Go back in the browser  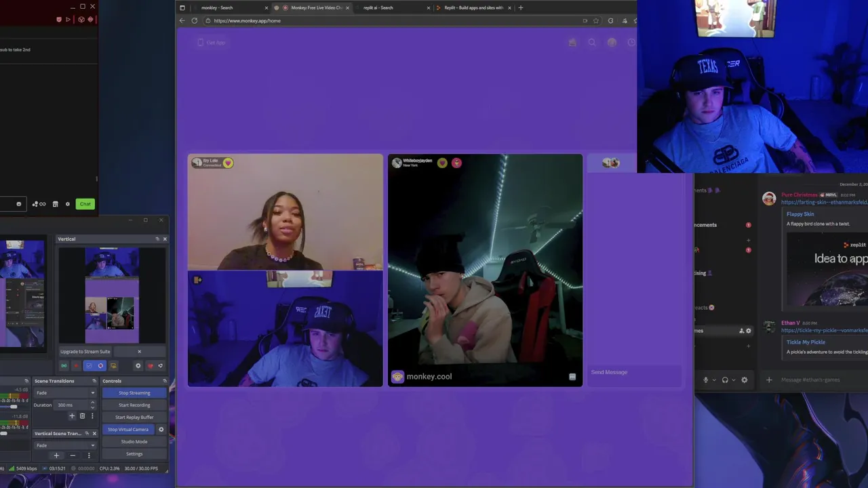182,20
